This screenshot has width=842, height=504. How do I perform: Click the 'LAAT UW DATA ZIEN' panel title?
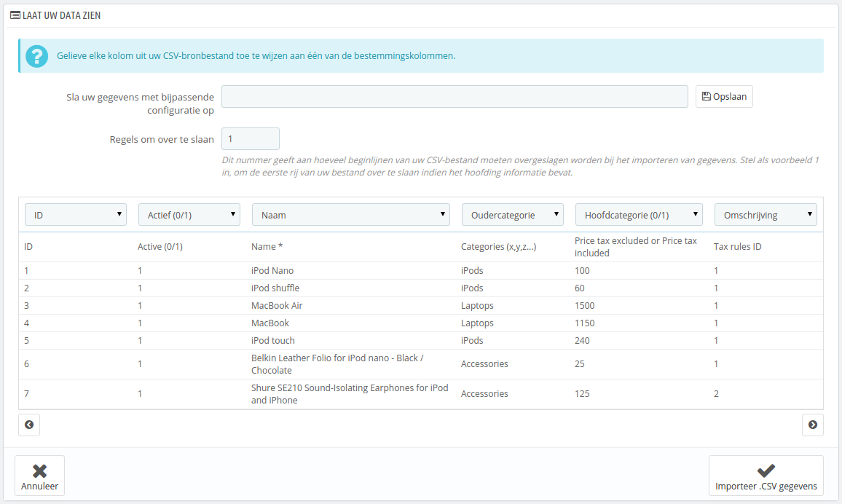click(x=61, y=15)
